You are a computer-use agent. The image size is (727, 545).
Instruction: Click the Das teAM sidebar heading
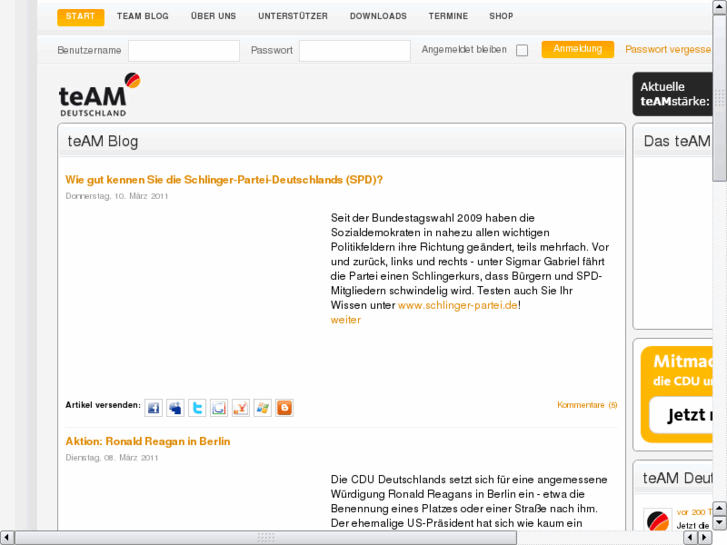pyautogui.click(x=677, y=141)
